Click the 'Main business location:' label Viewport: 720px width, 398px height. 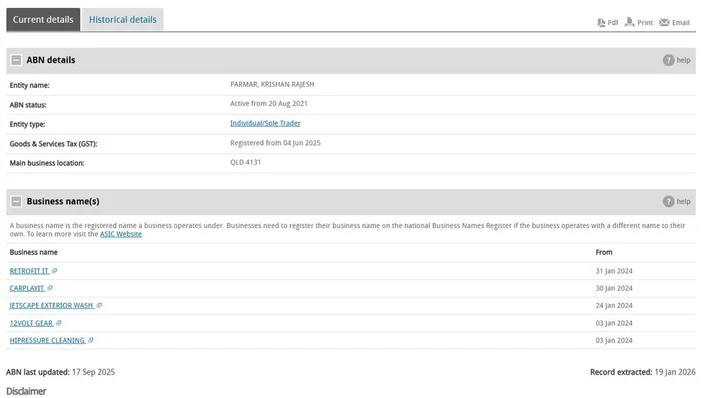[47, 163]
